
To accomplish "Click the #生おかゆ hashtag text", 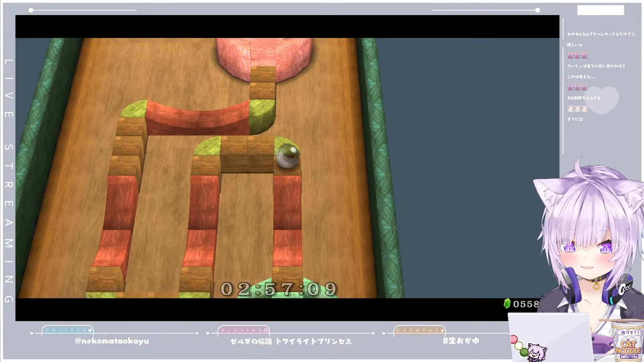I will 461,341.
